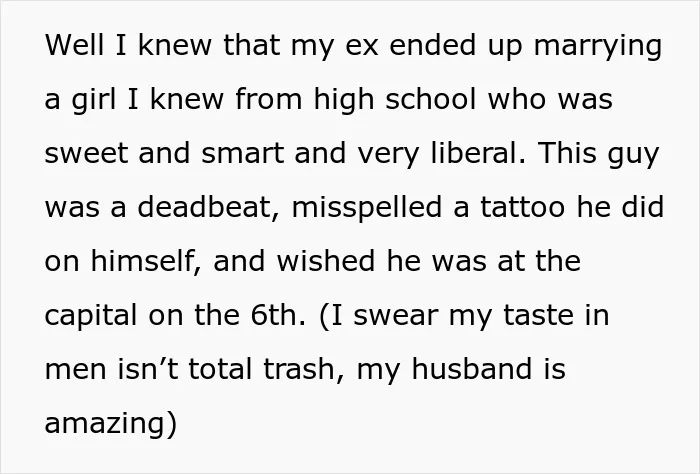Click the word "girl" in second line

(94, 101)
